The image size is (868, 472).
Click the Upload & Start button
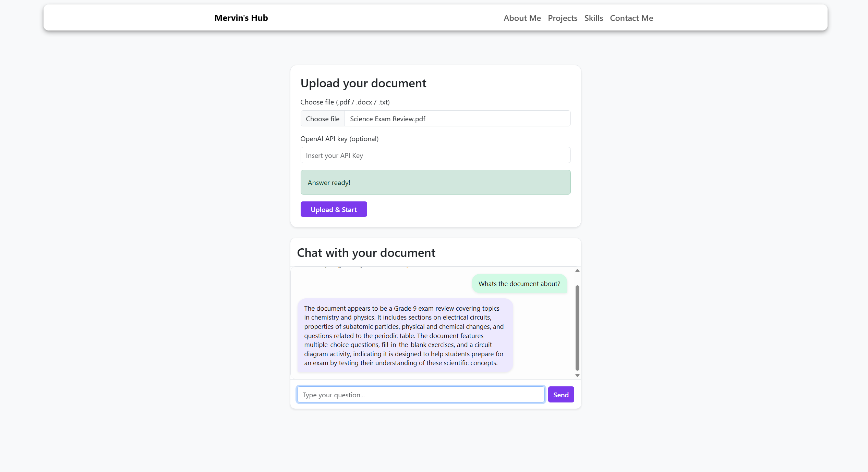334,209
